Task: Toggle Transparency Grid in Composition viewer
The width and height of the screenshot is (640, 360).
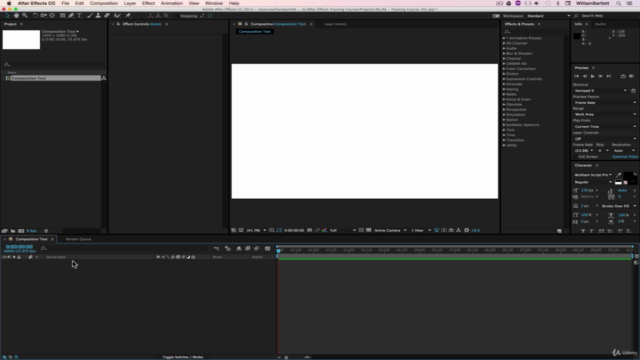Action: [x=369, y=230]
